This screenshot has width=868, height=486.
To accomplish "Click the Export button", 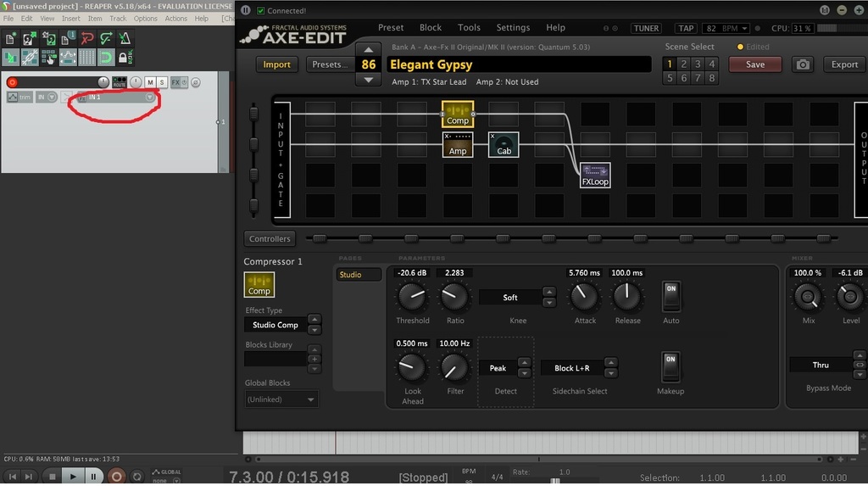I will point(844,64).
